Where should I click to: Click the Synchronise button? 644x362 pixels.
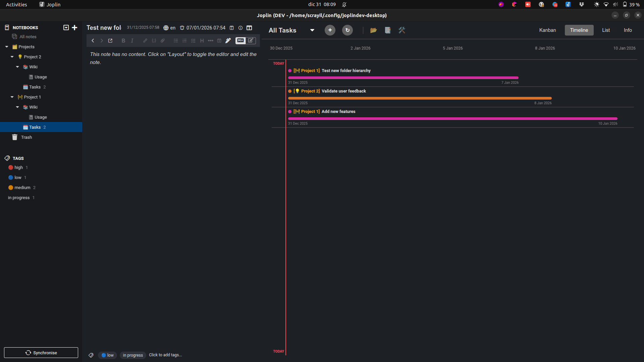point(41,353)
